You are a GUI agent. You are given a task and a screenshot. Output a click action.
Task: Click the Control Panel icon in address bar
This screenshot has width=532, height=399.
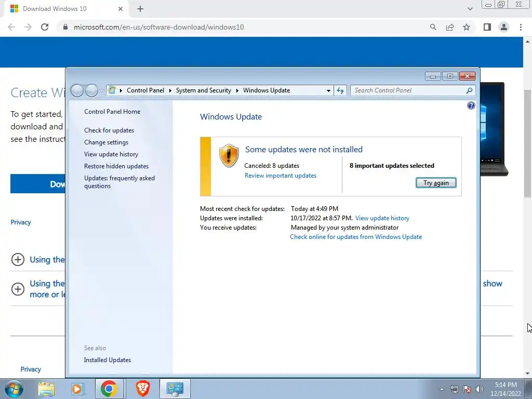(x=112, y=90)
